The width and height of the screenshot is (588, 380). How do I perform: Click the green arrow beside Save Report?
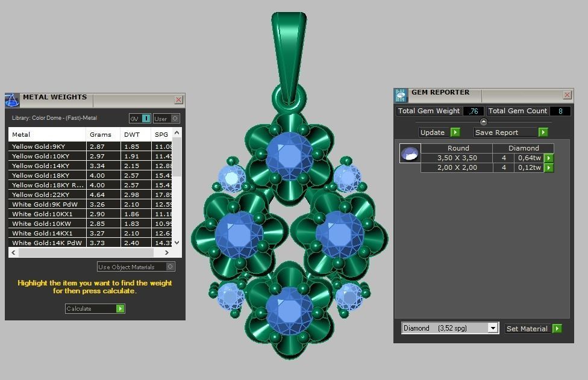(x=543, y=132)
